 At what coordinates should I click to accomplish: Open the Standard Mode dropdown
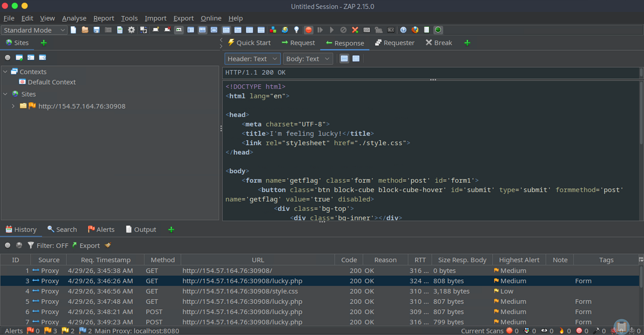coord(34,30)
